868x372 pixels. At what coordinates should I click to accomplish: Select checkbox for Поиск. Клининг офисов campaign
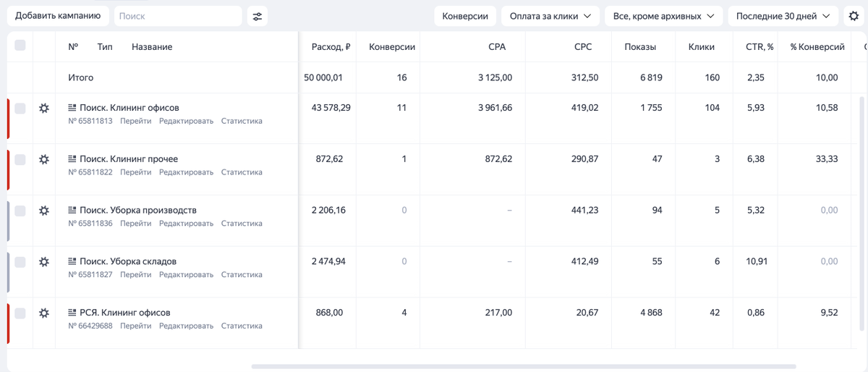[x=20, y=108]
